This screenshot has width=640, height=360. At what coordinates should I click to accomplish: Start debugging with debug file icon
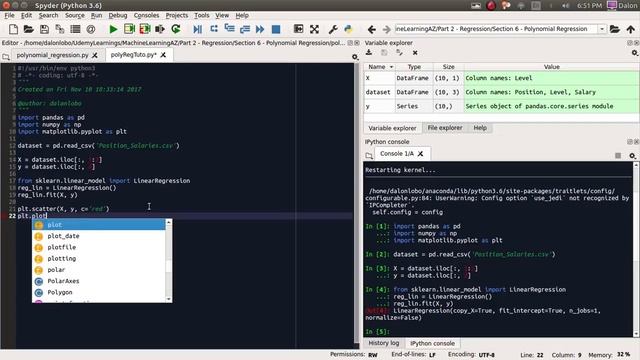198,29
